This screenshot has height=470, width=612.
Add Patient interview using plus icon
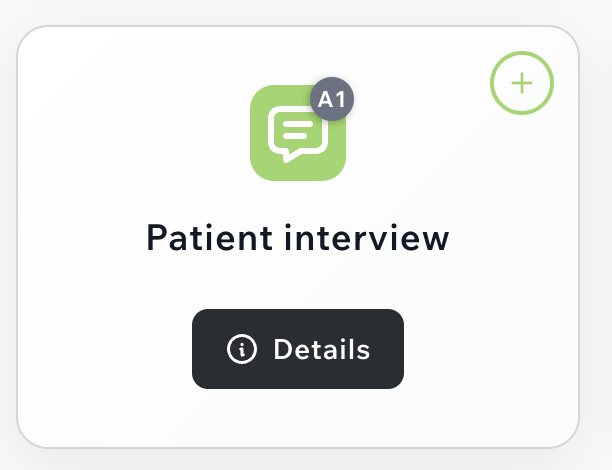click(x=522, y=83)
